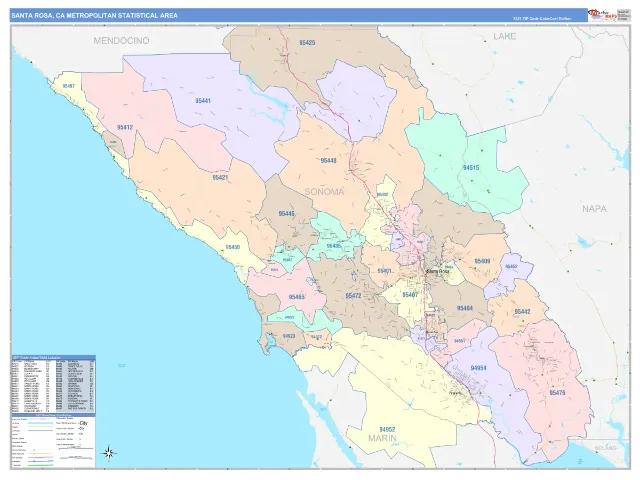Select ZIP code label 94923

pyautogui.click(x=289, y=336)
